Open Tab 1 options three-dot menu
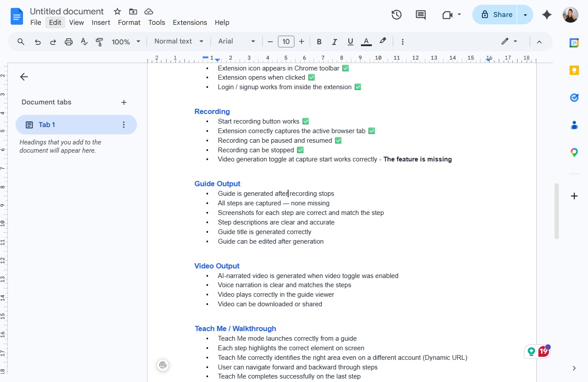This screenshot has width=588, height=382. pos(124,125)
